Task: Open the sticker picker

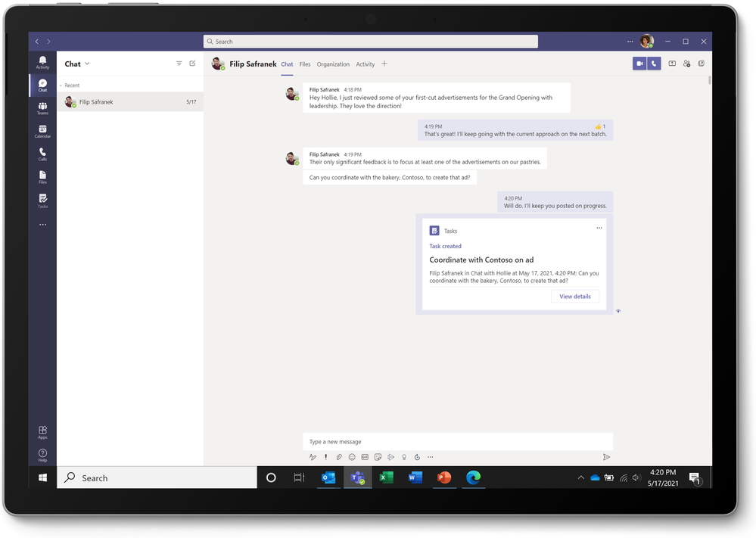Action: coord(378,457)
